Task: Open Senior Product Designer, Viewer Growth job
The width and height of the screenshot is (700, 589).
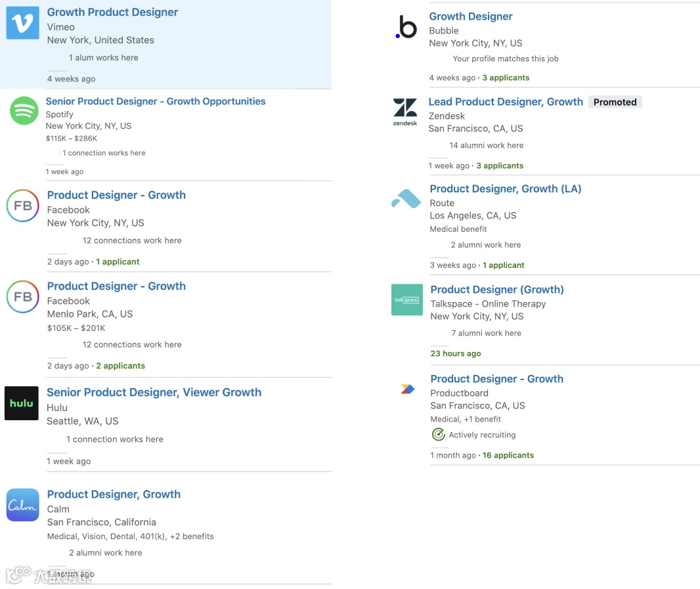Action: 154,392
